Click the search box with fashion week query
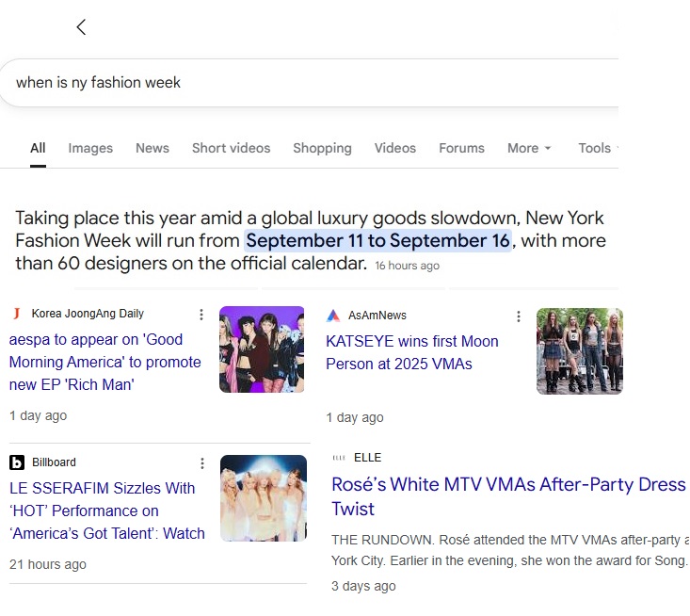The width and height of the screenshot is (690, 616). 309,83
